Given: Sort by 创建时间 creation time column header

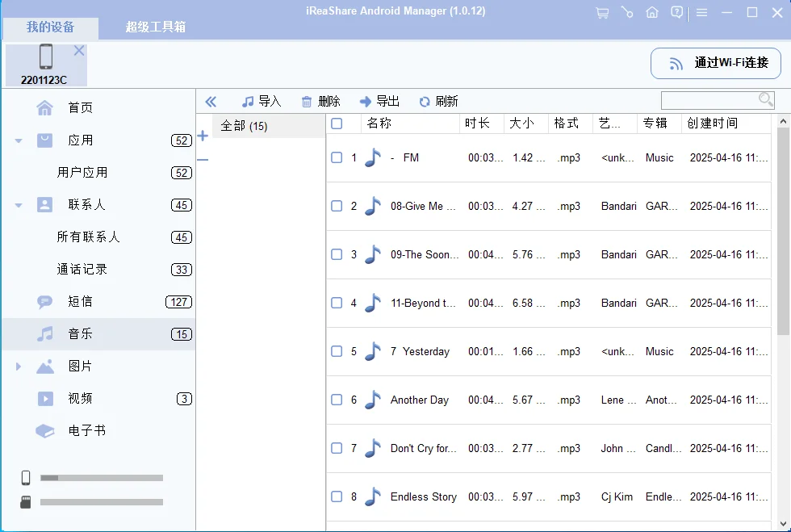Looking at the screenshot, I should click(x=726, y=124).
